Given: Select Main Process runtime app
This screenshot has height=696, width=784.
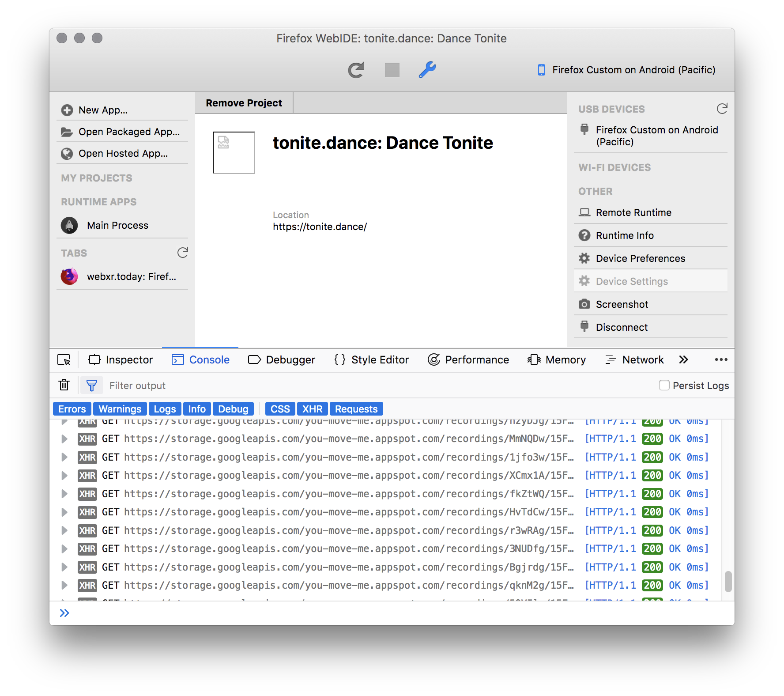Looking at the screenshot, I should click(122, 225).
